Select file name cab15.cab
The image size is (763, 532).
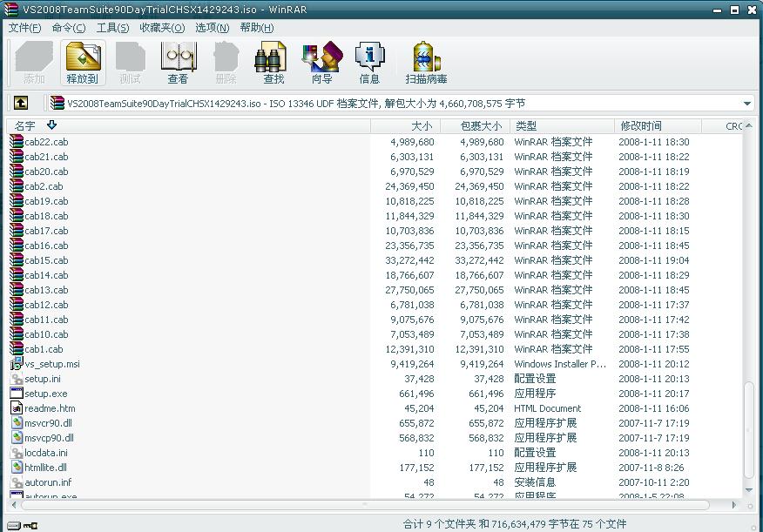tap(46, 260)
